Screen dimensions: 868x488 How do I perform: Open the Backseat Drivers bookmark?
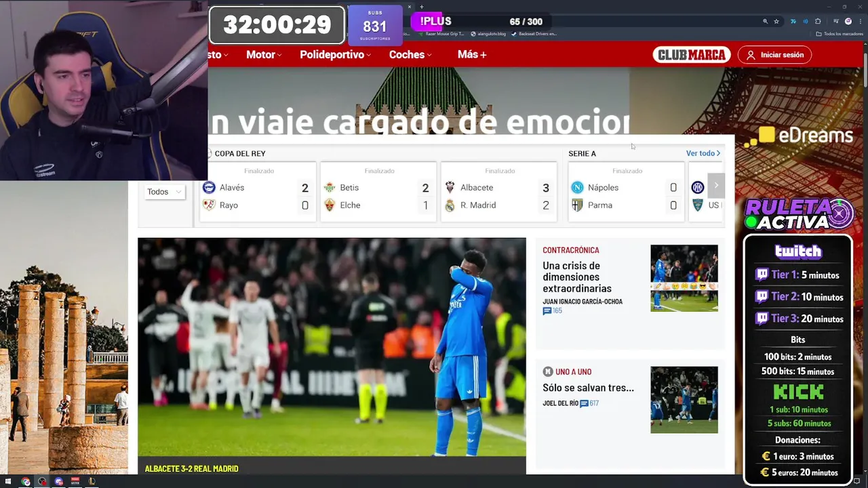tap(534, 34)
